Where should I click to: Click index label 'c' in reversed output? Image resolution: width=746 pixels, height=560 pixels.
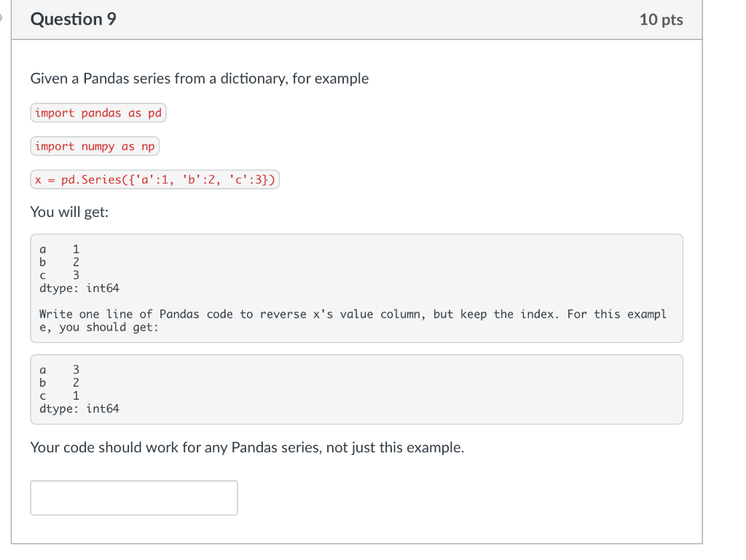42,395
